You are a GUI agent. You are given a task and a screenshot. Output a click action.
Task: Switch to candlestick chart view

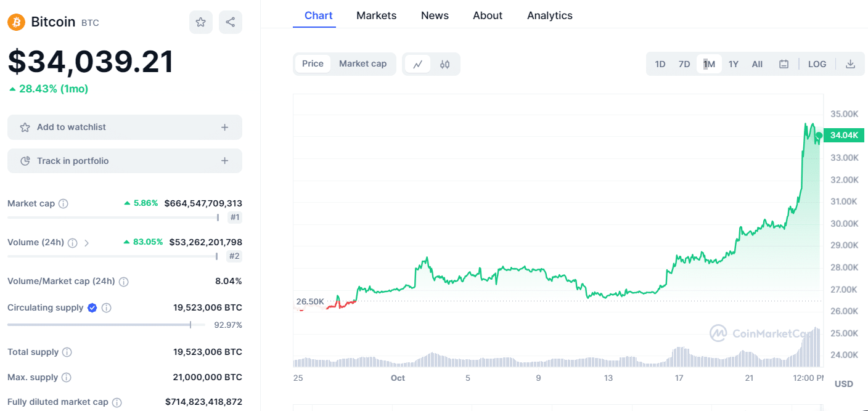tap(445, 64)
